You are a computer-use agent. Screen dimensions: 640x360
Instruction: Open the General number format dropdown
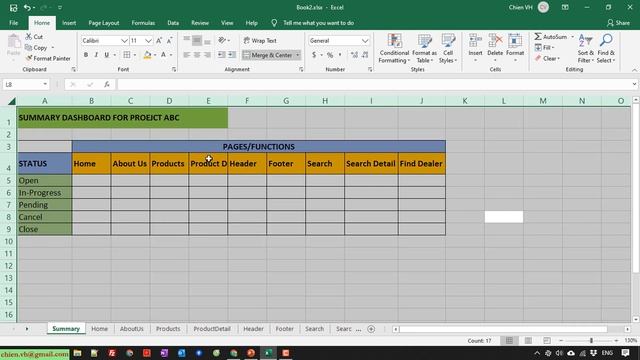coord(364,40)
